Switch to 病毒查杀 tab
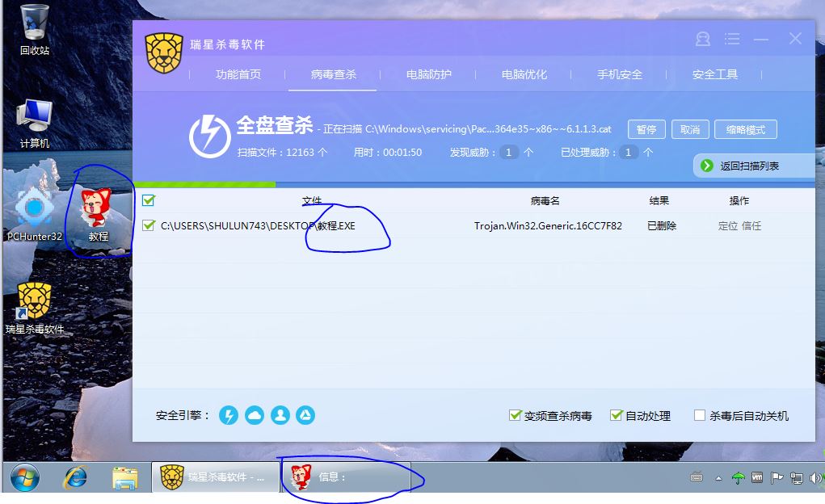Screen dimensions: 825x504 (333, 74)
